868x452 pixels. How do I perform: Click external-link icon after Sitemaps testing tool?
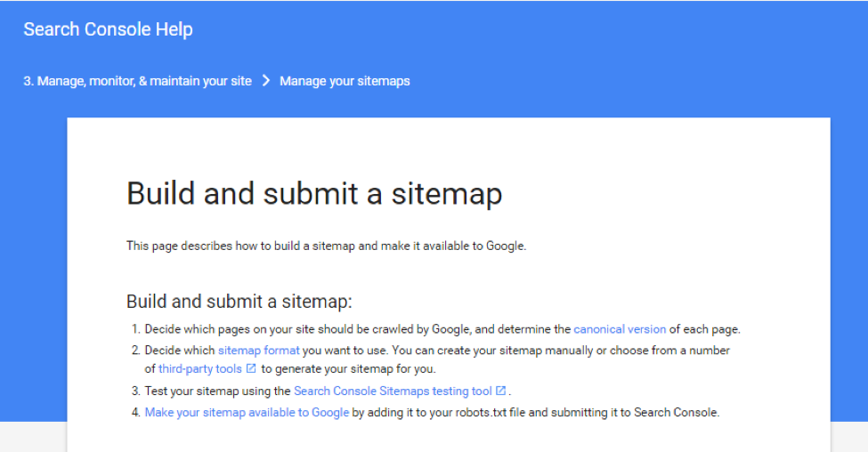(500, 391)
